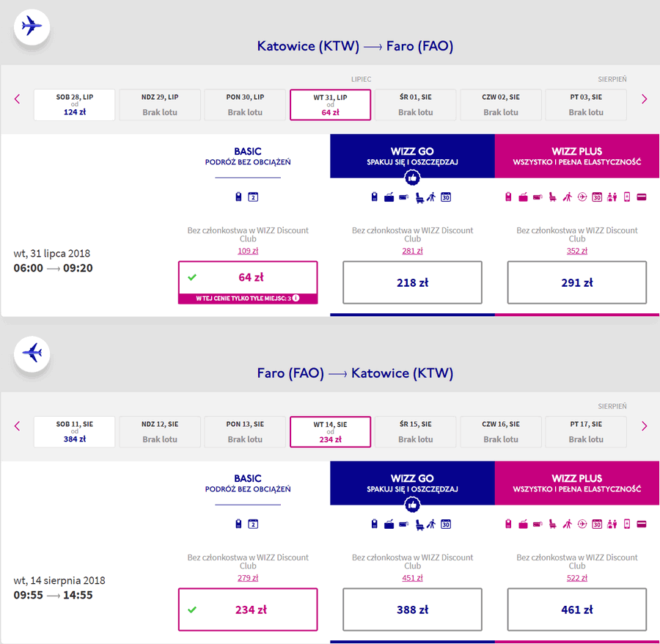Click outbound WIZZ GO thumbs-up recommended badge
The height and width of the screenshot is (644, 660).
[412, 178]
